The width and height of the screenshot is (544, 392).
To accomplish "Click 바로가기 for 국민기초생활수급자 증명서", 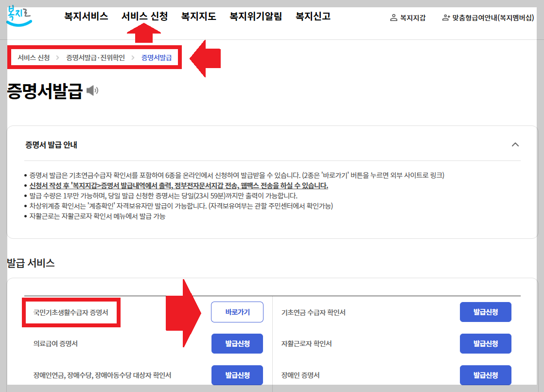I will pos(237,312).
